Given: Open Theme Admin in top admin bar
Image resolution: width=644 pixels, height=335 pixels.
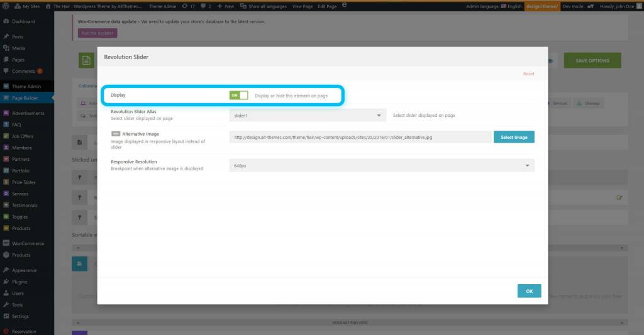Looking at the screenshot, I should tap(162, 6).
